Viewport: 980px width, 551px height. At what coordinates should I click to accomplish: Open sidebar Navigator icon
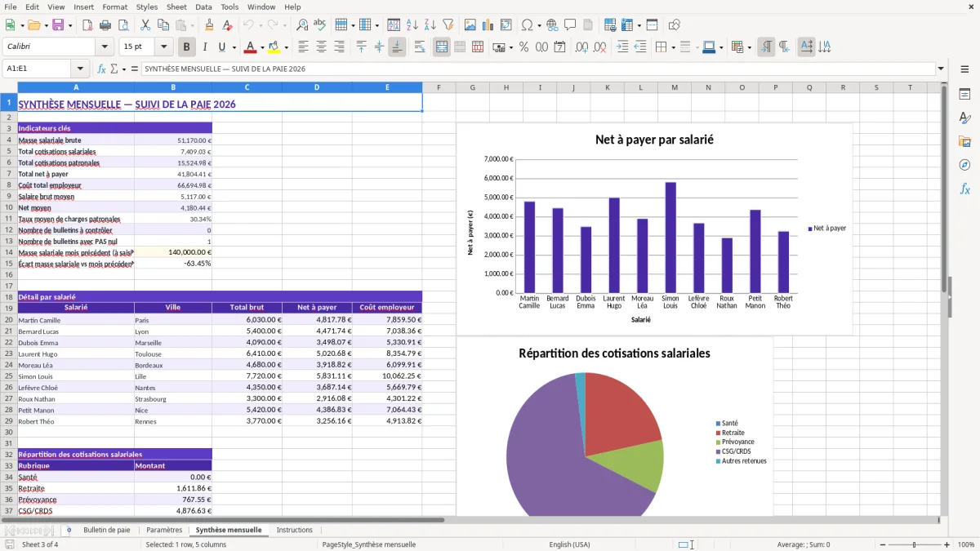(x=964, y=165)
